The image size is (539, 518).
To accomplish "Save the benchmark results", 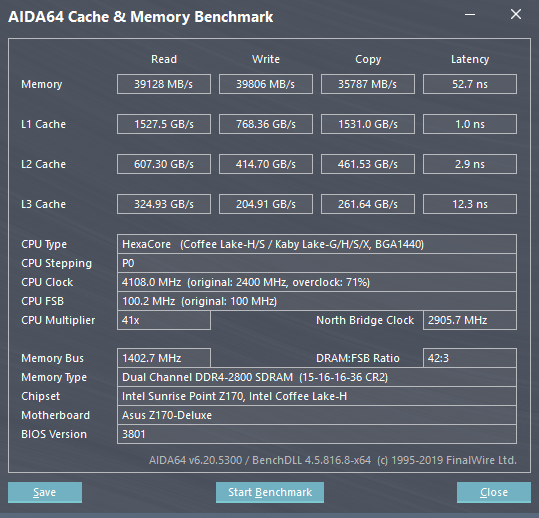I will (45, 492).
